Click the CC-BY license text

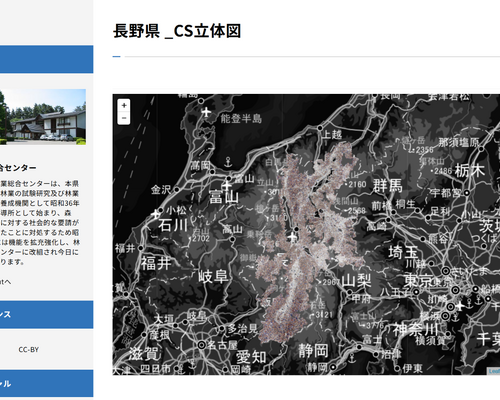29,349
